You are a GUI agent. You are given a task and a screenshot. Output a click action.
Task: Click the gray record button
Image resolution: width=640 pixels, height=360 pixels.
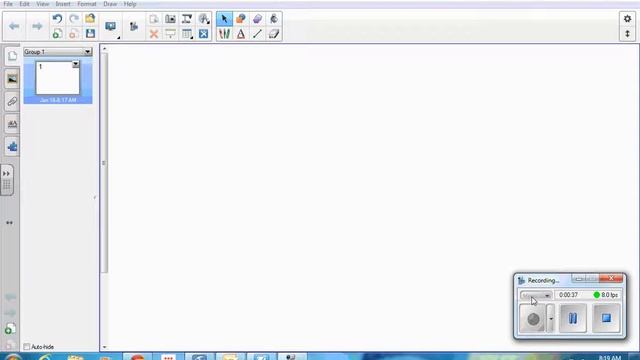click(x=533, y=318)
